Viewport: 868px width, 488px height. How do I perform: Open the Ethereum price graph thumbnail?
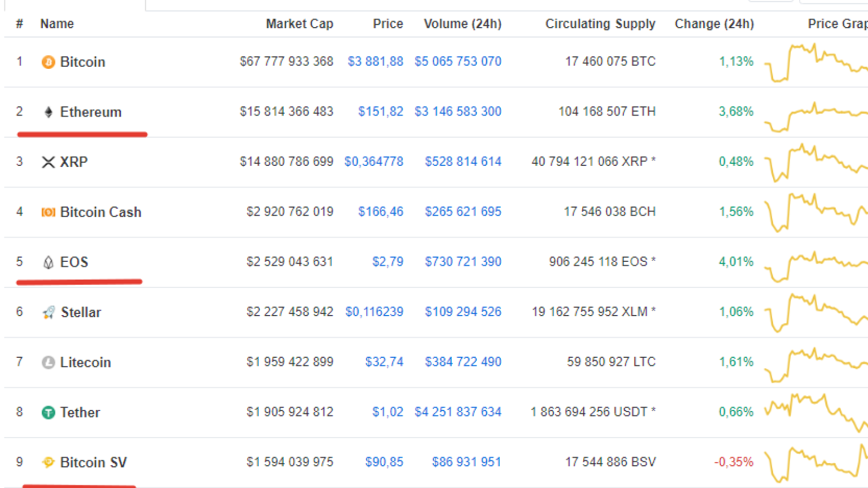point(816,117)
